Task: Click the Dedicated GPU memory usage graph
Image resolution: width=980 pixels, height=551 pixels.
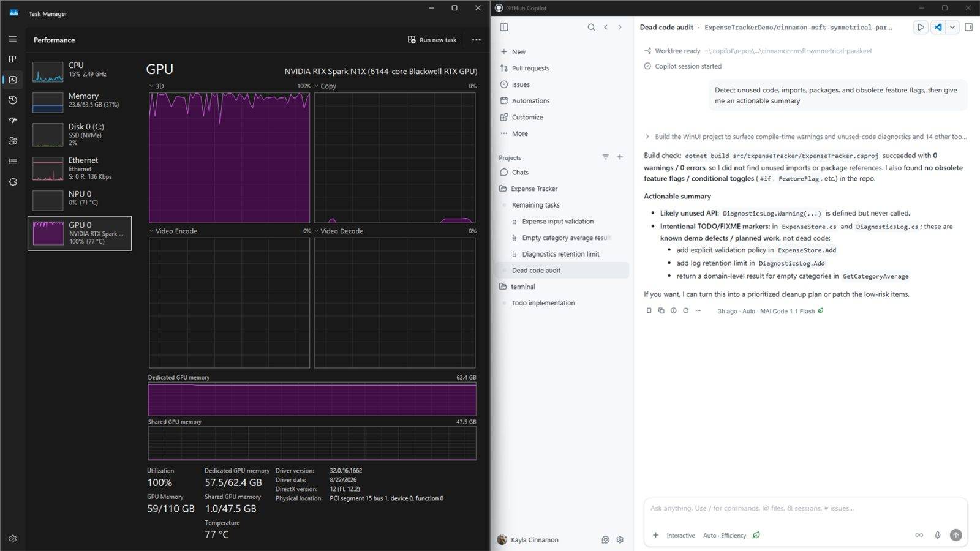Action: pos(312,399)
